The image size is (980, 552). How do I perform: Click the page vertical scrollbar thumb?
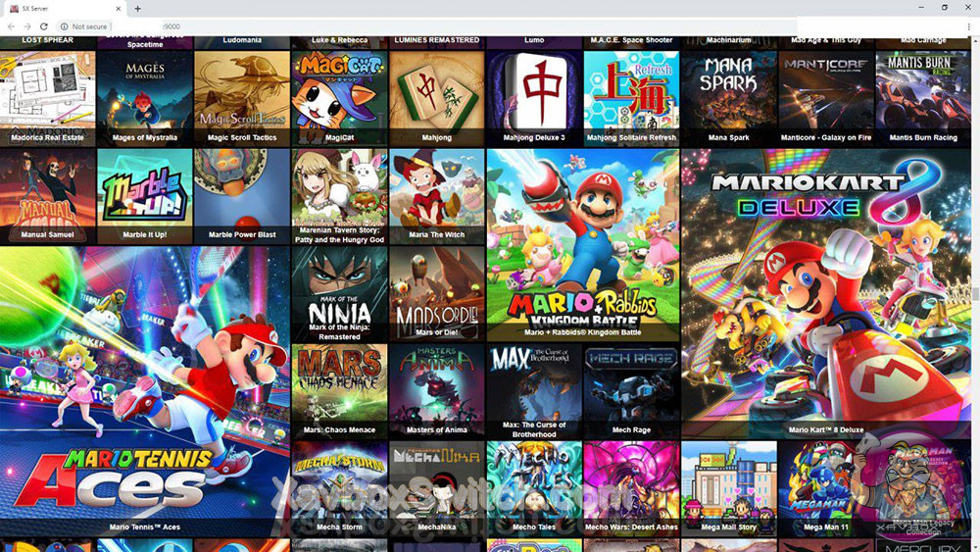pyautogui.click(x=976, y=294)
